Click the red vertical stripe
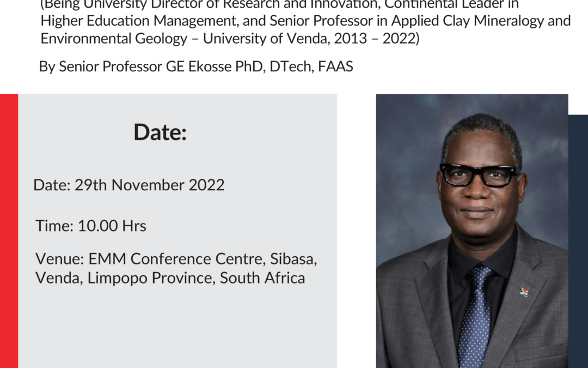 click(x=9, y=231)
